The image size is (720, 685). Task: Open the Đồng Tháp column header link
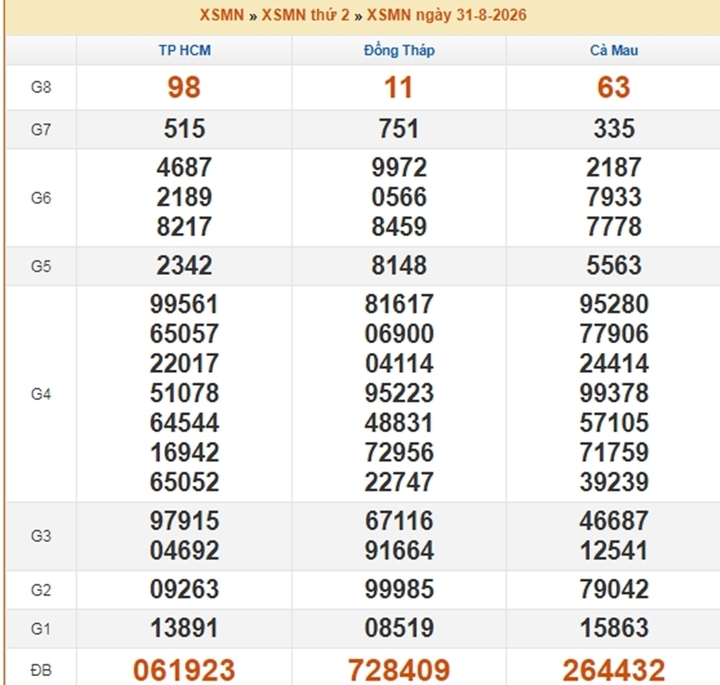pyautogui.click(x=399, y=50)
